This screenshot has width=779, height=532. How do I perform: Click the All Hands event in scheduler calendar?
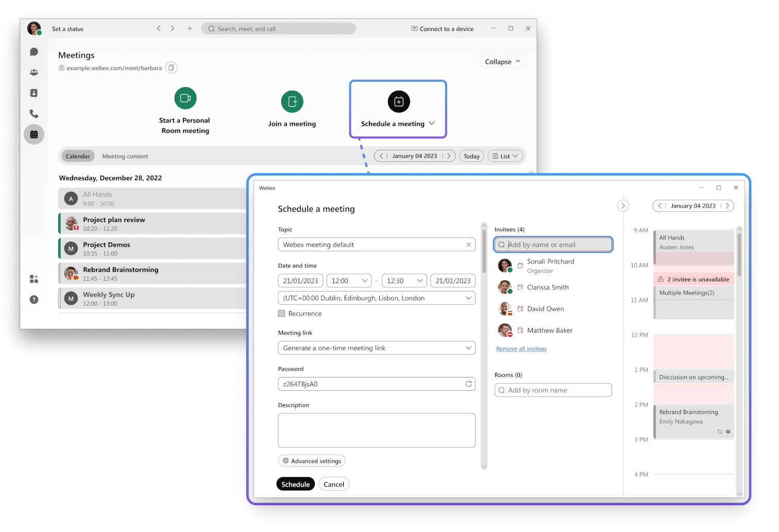point(693,248)
